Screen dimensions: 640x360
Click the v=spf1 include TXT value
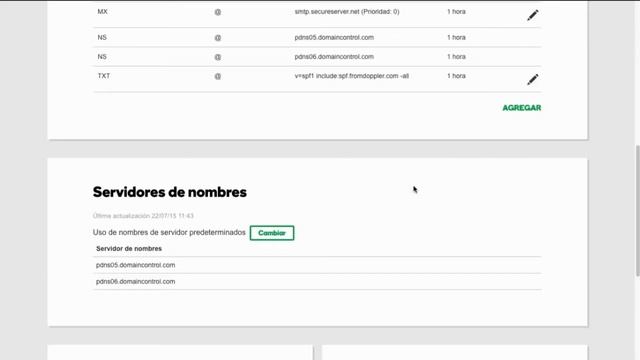(351, 76)
